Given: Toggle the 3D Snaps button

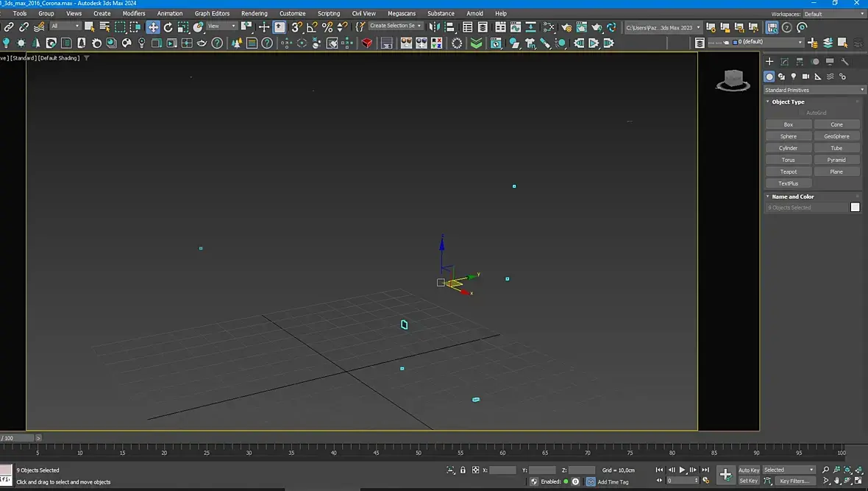Looking at the screenshot, I should point(296,27).
